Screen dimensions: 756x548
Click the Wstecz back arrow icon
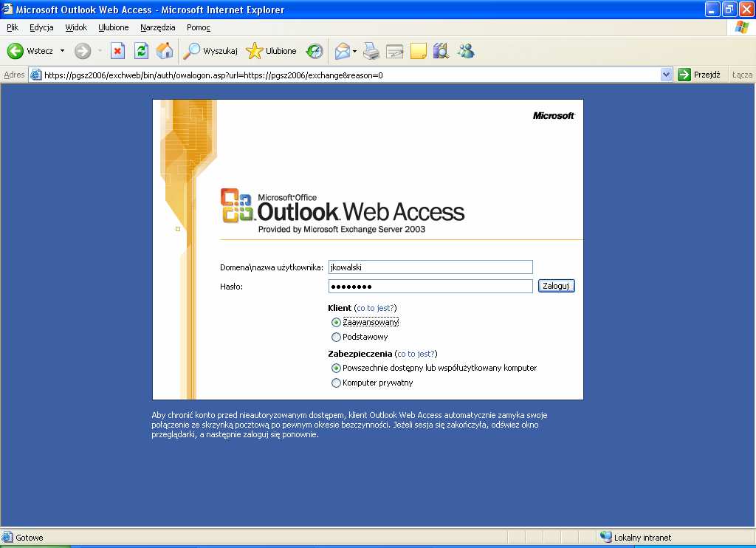tap(15, 51)
